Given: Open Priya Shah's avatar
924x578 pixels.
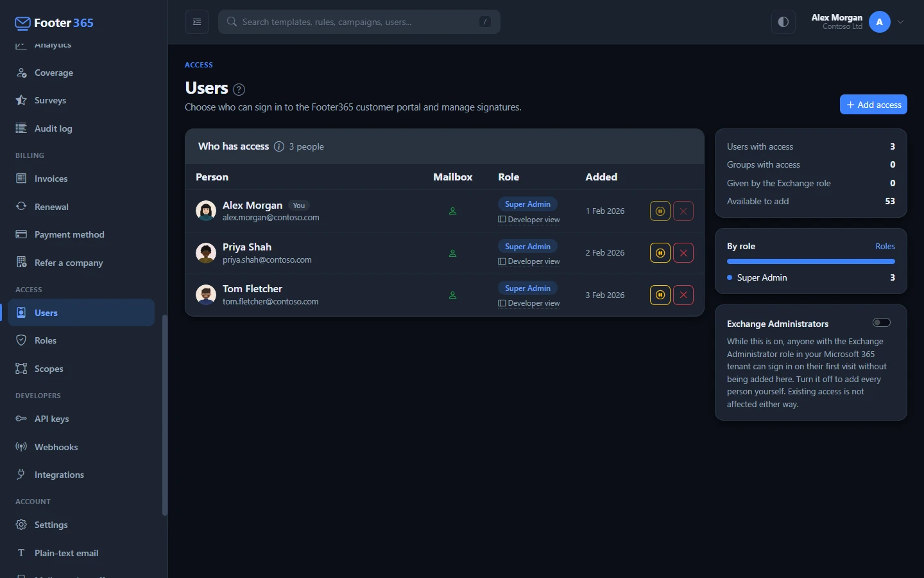Looking at the screenshot, I should (x=206, y=253).
